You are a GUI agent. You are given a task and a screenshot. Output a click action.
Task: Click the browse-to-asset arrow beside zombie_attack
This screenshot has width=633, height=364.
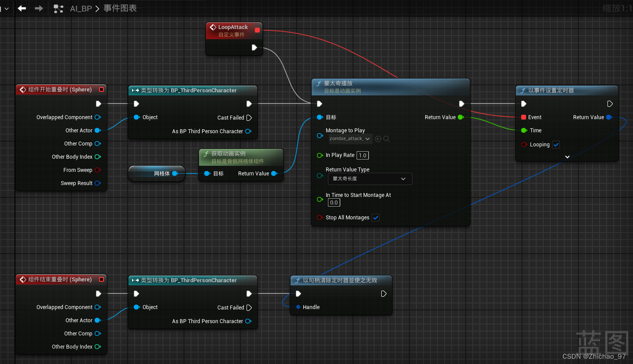(x=378, y=139)
